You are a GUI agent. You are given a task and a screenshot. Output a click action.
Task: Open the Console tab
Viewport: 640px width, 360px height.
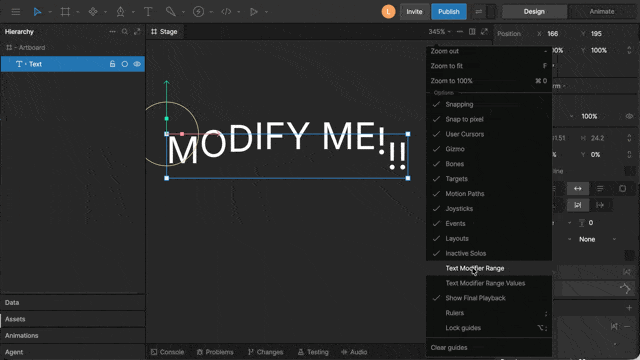tap(167, 352)
